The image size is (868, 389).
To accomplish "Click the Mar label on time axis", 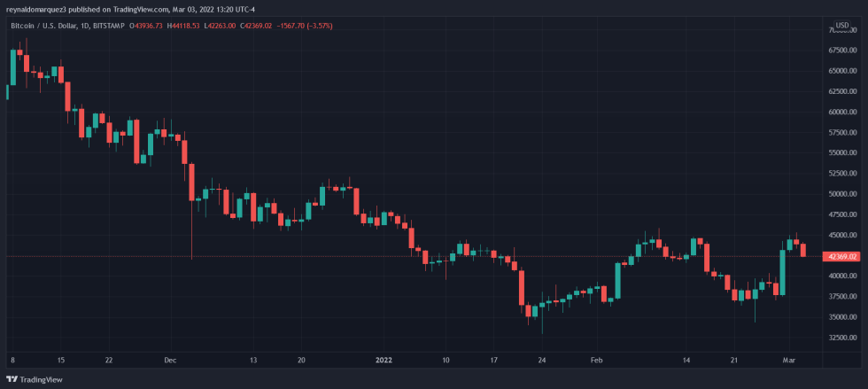I will coord(787,360).
